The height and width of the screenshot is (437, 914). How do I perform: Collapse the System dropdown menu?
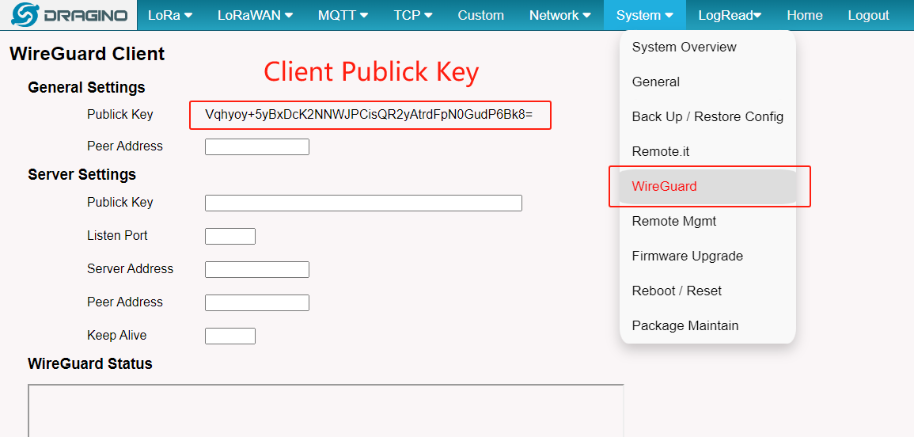[645, 16]
